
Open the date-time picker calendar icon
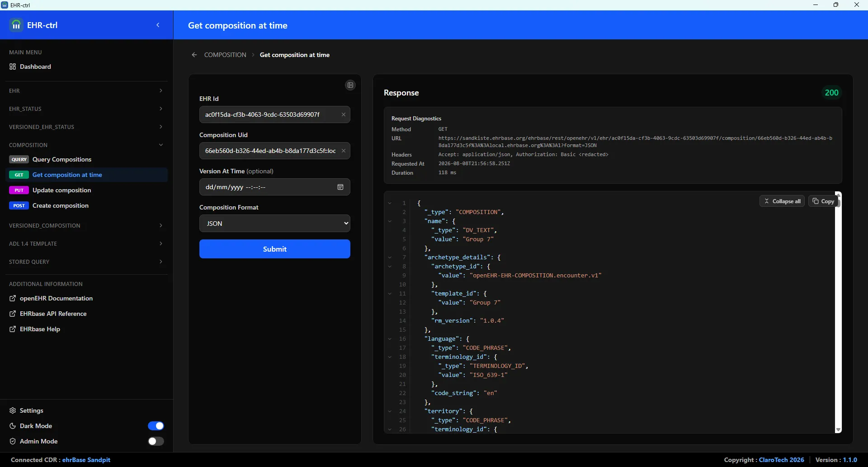pos(341,187)
